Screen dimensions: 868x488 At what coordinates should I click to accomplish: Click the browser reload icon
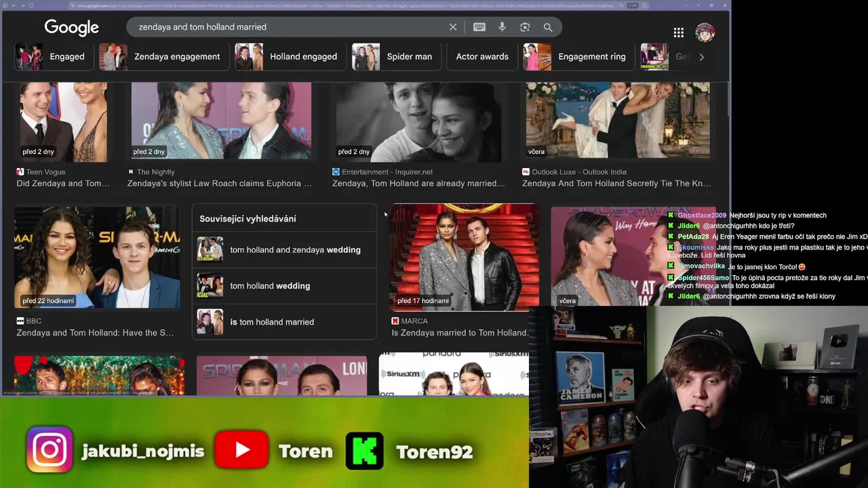pos(31,5)
